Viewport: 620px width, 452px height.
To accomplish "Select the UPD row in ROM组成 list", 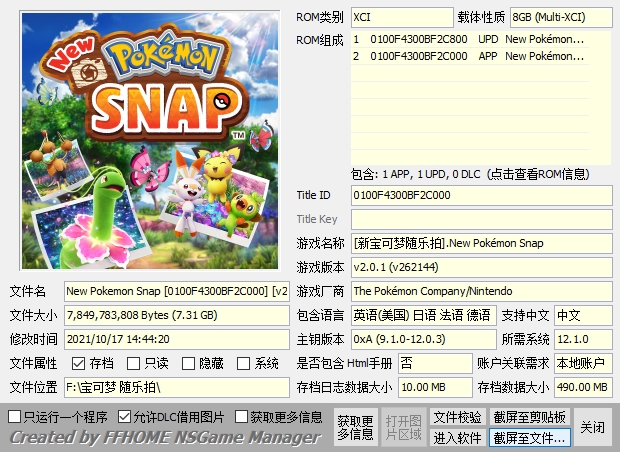I will coord(480,40).
